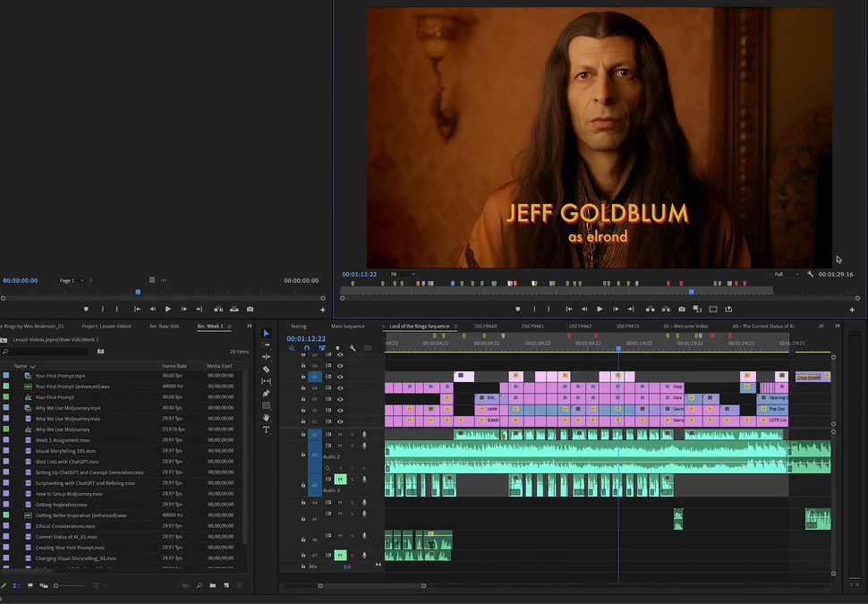Screen dimensions: 868x604
Task: Select the Razor tool
Action: (267, 370)
